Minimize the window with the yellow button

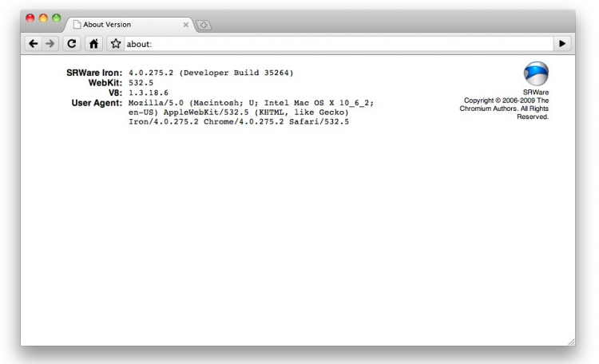tap(43, 18)
